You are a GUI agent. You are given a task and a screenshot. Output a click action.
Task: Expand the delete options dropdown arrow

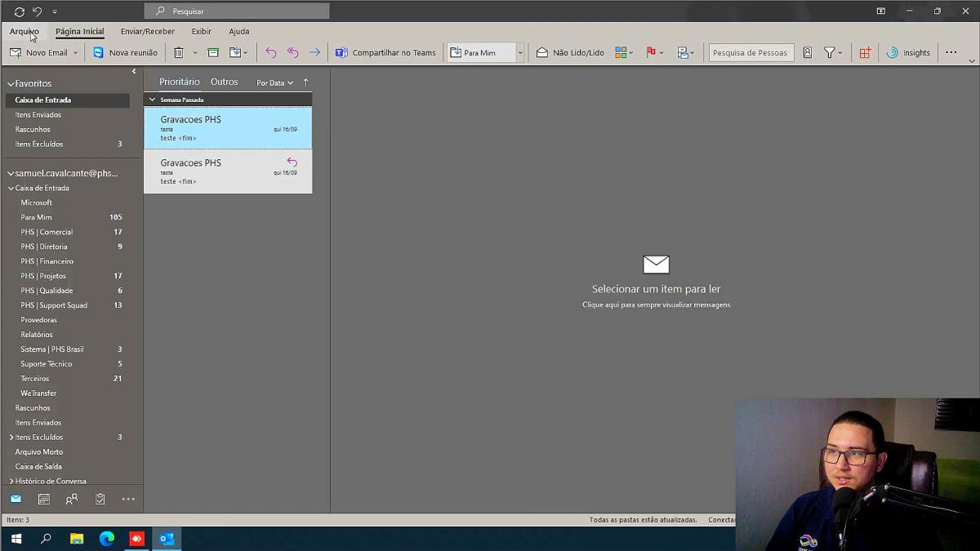pyautogui.click(x=194, y=52)
